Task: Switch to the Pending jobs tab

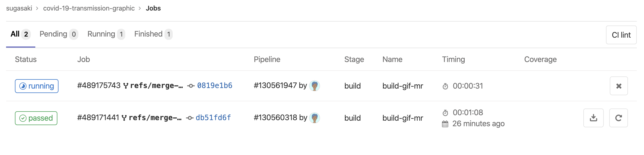Action: point(59,34)
